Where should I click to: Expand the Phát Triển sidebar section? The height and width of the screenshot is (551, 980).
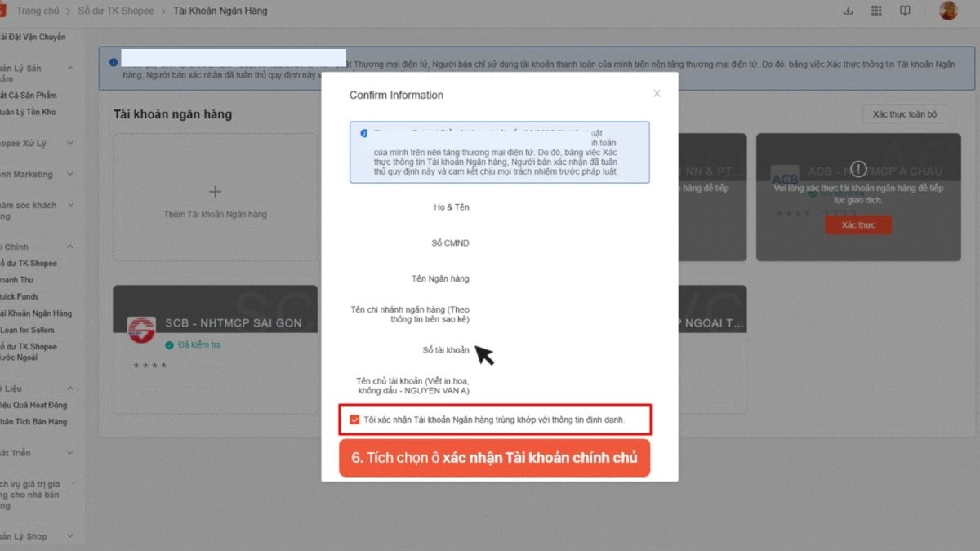[x=70, y=453]
